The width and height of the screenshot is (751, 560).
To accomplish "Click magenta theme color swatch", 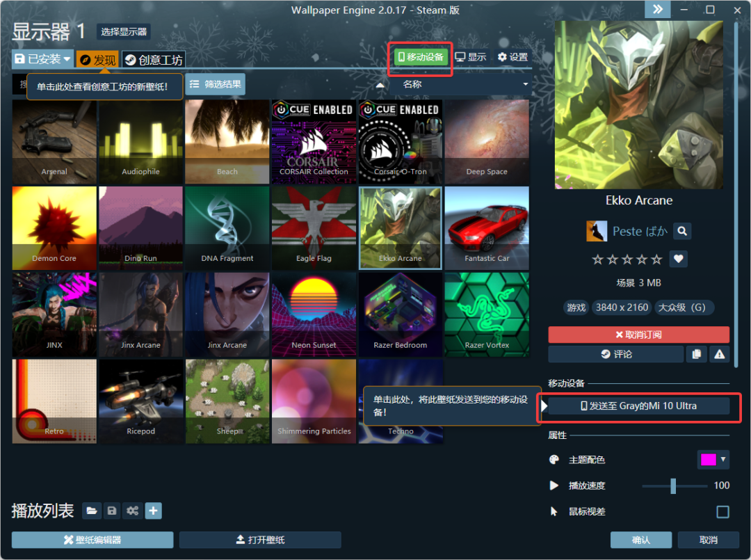I will (708, 459).
